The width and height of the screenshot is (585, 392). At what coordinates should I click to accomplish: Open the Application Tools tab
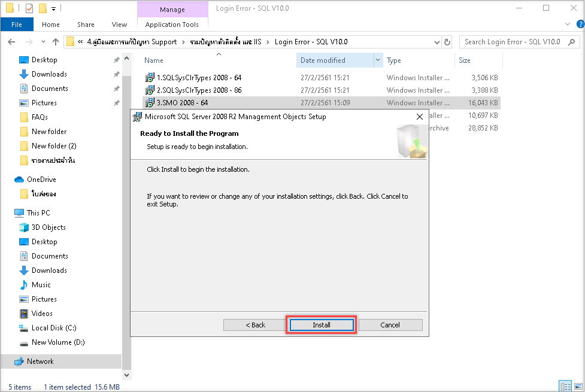click(172, 25)
